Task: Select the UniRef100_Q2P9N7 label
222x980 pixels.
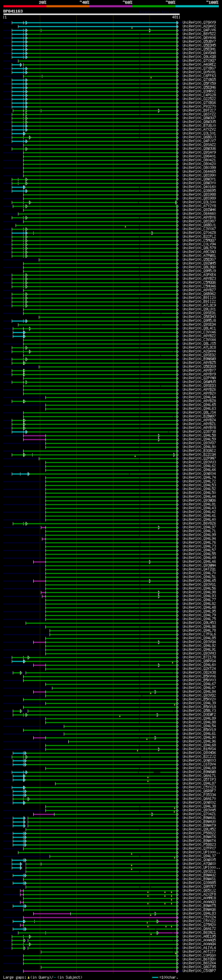Action: point(199,459)
